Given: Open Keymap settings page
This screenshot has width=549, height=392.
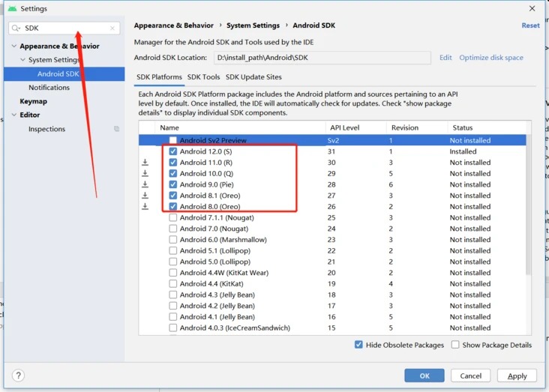Looking at the screenshot, I should pyautogui.click(x=33, y=101).
